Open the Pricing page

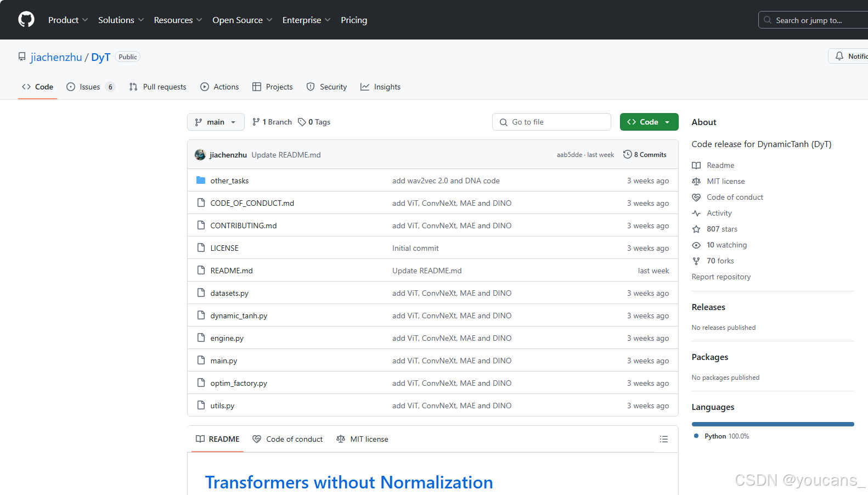click(354, 20)
